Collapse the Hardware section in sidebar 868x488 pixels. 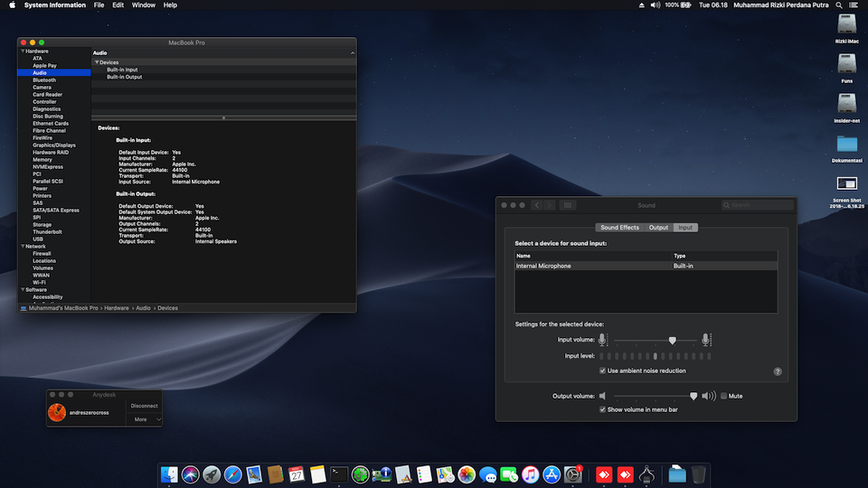pyautogui.click(x=22, y=52)
